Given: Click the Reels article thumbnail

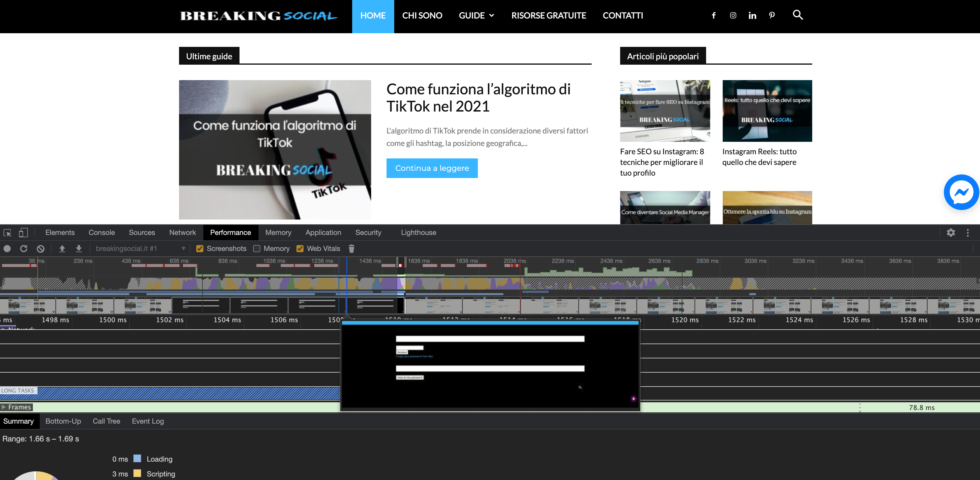Looking at the screenshot, I should 767,111.
